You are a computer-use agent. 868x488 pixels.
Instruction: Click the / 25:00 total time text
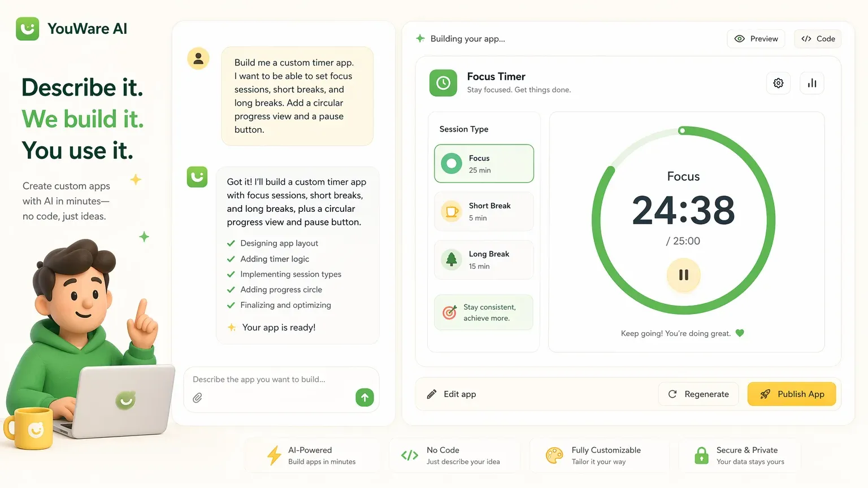[x=683, y=241]
